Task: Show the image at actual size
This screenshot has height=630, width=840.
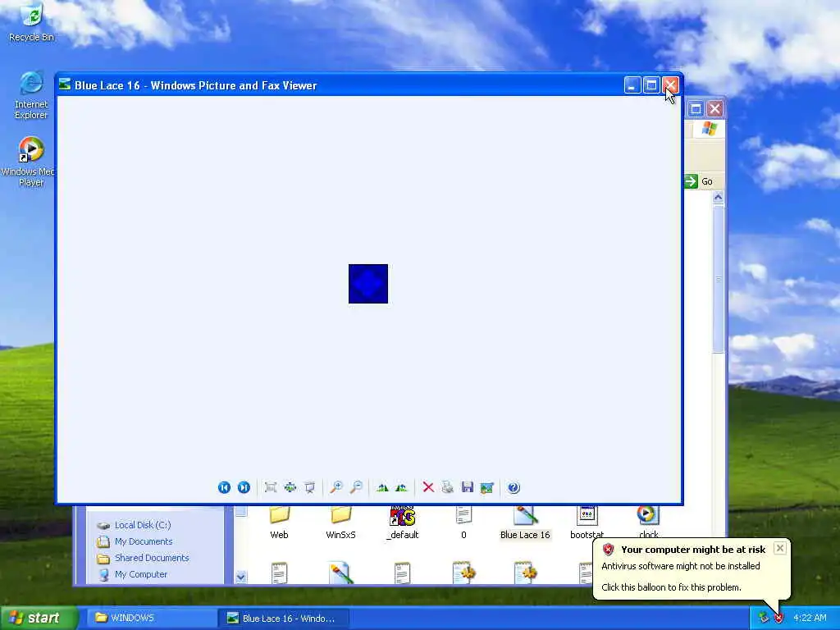Action: pyautogui.click(x=290, y=487)
